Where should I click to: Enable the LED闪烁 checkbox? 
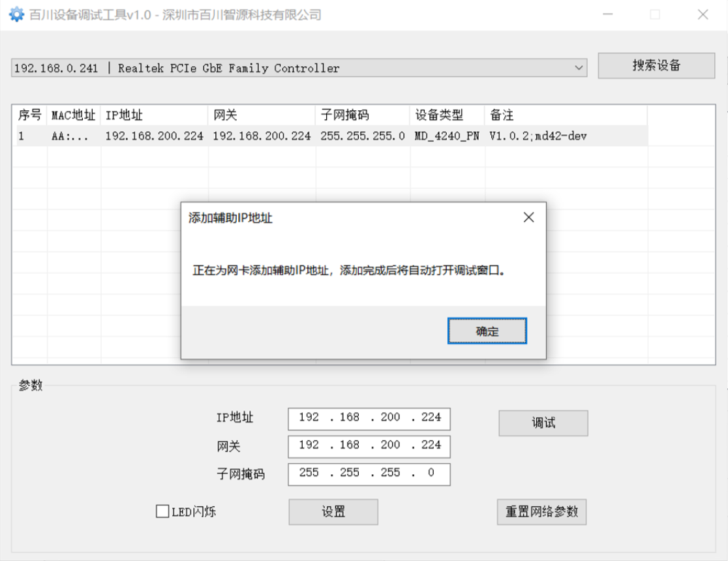(161, 511)
